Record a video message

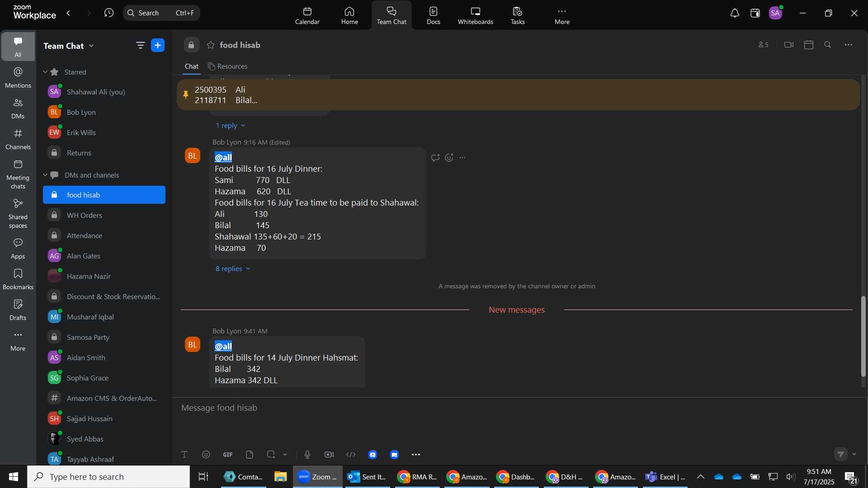[x=329, y=455]
